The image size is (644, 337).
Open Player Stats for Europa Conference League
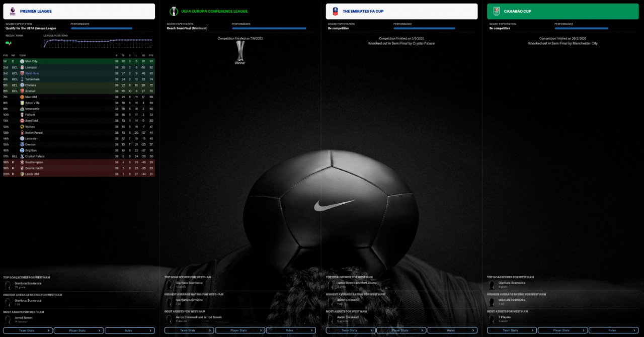[x=240, y=330]
